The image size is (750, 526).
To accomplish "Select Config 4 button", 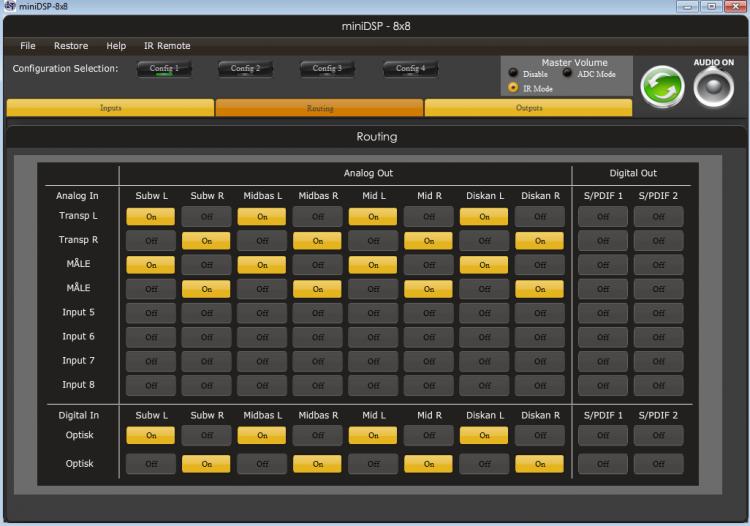I will (410, 69).
